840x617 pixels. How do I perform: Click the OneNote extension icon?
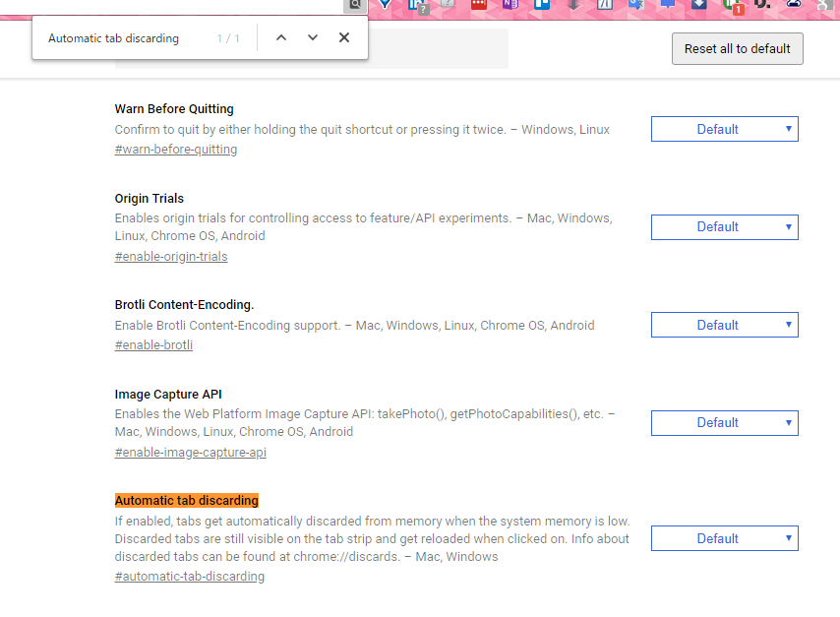[510, 4]
